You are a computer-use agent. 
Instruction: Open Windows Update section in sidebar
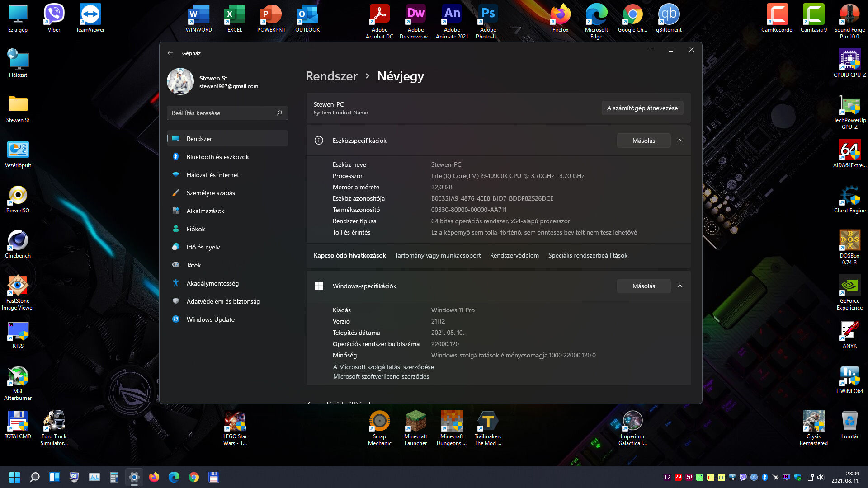(x=210, y=319)
